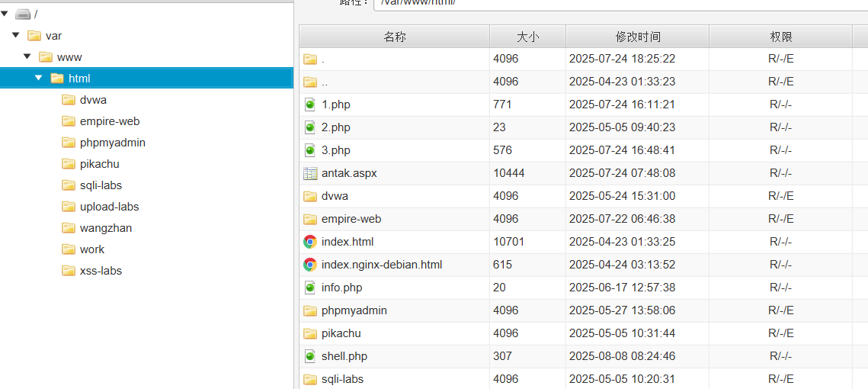Click the html folder icon in tree
The image size is (868, 389).
[57, 78]
